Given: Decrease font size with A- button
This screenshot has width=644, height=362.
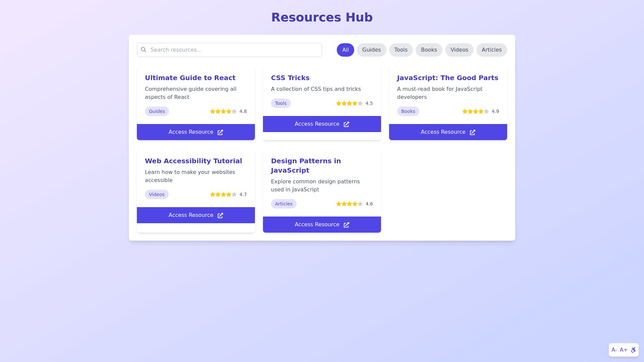Looking at the screenshot, I should click(x=614, y=350).
